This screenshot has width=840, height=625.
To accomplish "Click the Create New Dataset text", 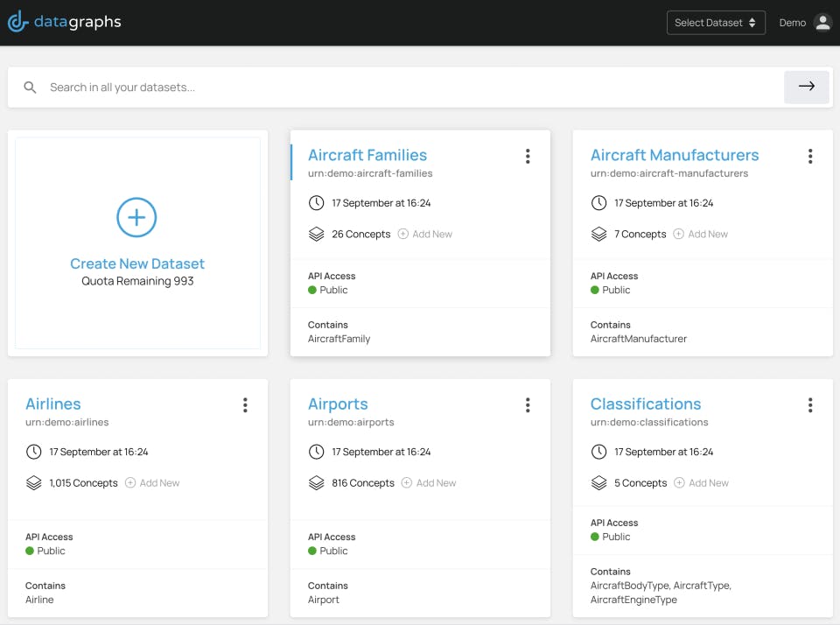I will (137, 263).
